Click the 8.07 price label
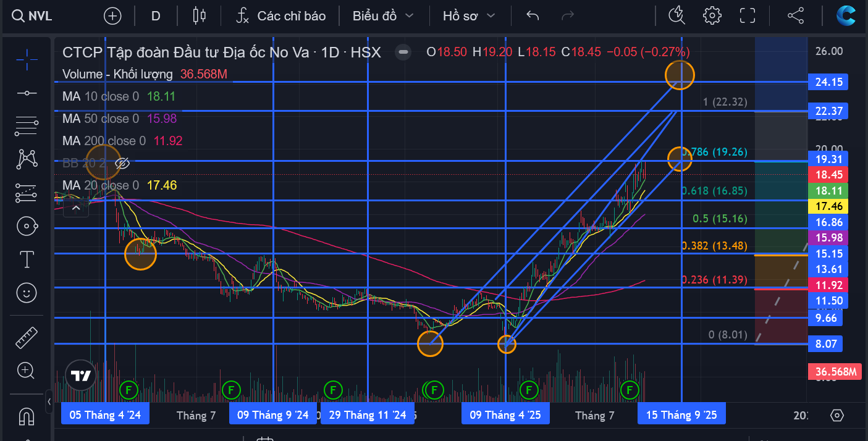 click(x=827, y=344)
